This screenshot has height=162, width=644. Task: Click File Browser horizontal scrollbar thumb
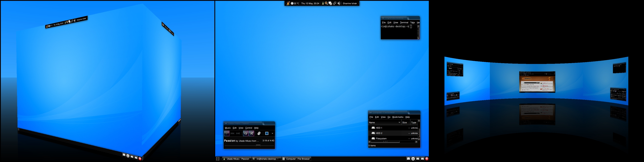385,142
